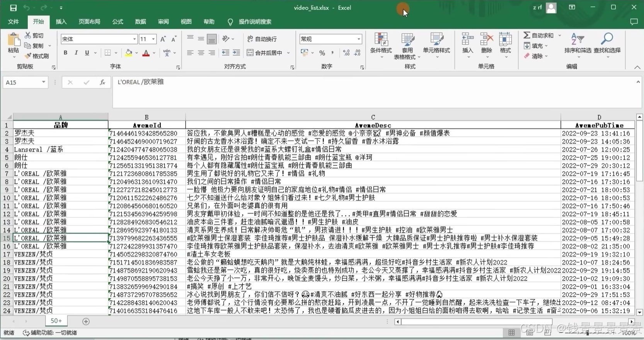This screenshot has width=644, height=340.
Task: Click the 50+ sheet tab
Action: point(56,321)
